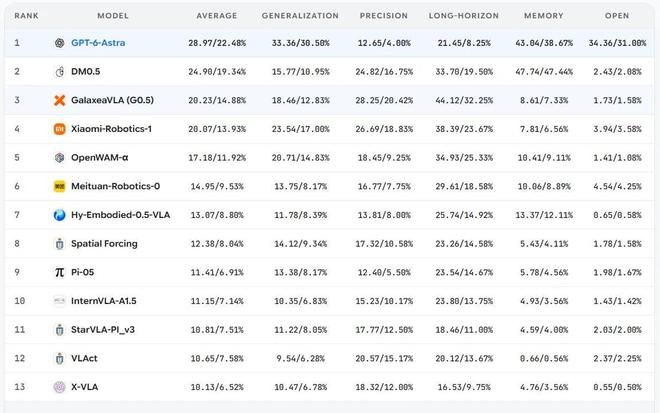Click the Xiaomi-Robotics-1 orange logo icon
This screenshot has width=660, height=413.
tap(59, 129)
